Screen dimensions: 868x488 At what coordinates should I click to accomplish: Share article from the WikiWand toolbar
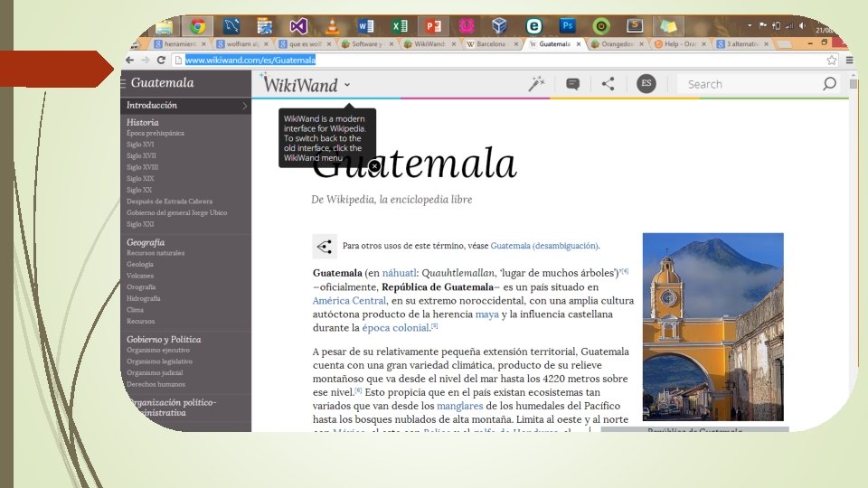click(608, 83)
